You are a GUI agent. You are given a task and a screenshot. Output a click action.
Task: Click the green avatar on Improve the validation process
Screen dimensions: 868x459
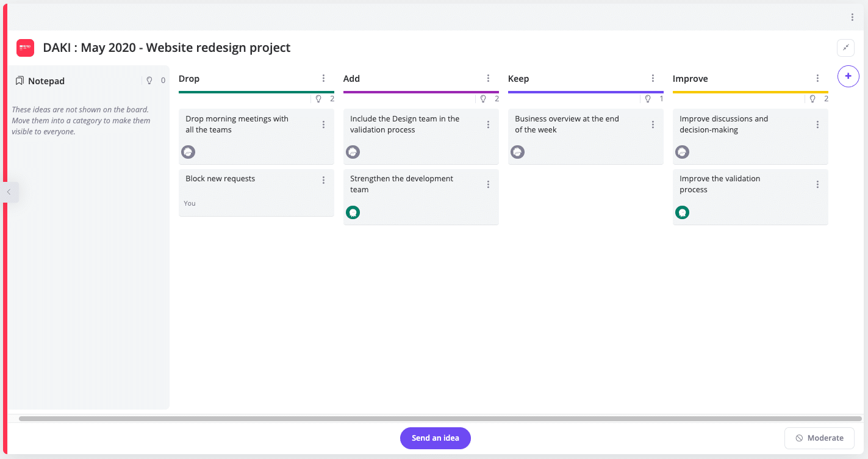coord(682,212)
